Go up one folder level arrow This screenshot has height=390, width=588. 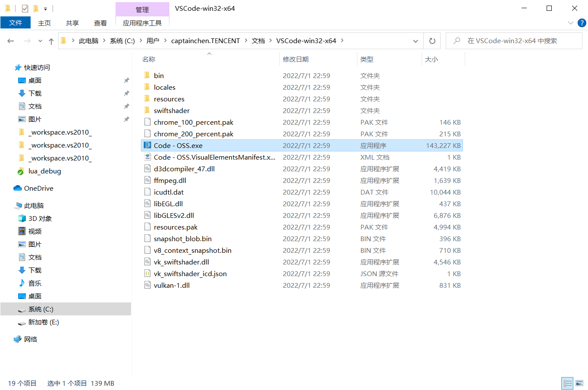51,41
